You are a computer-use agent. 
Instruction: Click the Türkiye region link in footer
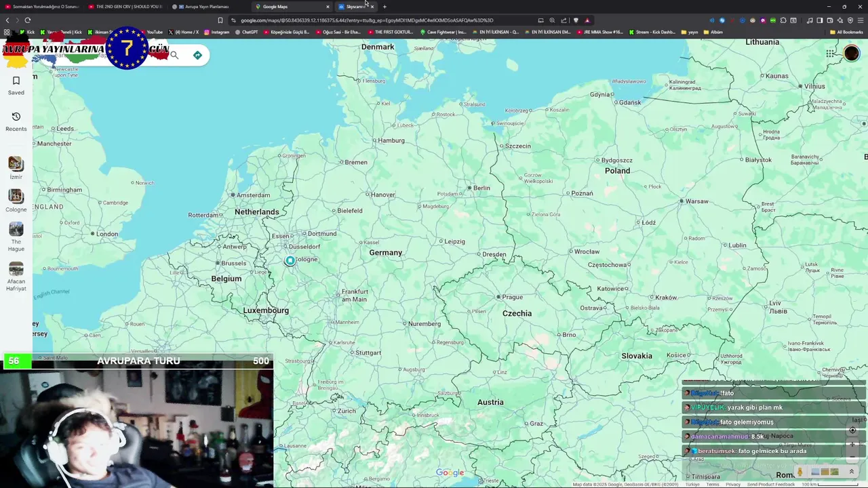click(x=692, y=485)
